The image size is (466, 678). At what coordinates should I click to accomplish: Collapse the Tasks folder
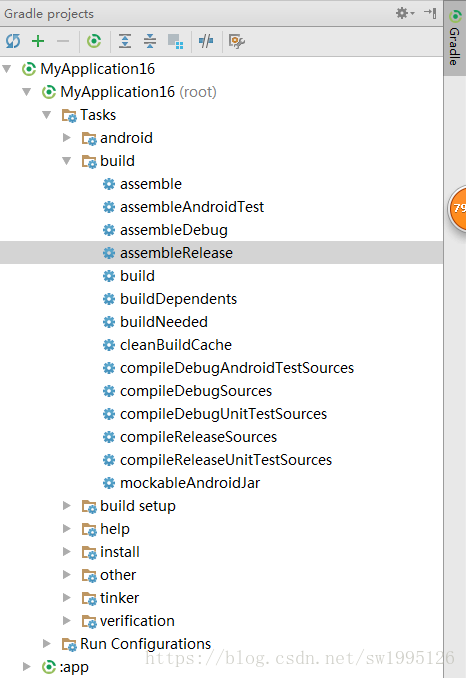pos(47,115)
